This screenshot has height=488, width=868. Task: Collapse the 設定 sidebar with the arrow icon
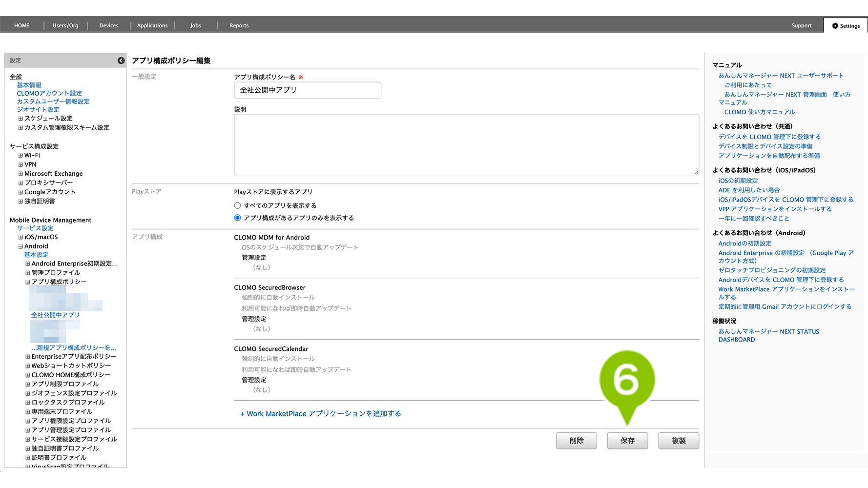[121, 61]
